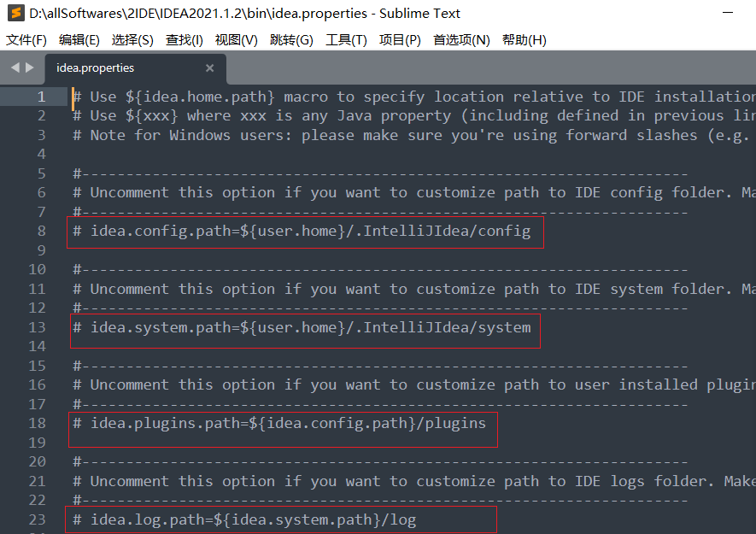This screenshot has height=534, width=756.
Task: Click line number 18 in gutter
Action: pyautogui.click(x=37, y=424)
